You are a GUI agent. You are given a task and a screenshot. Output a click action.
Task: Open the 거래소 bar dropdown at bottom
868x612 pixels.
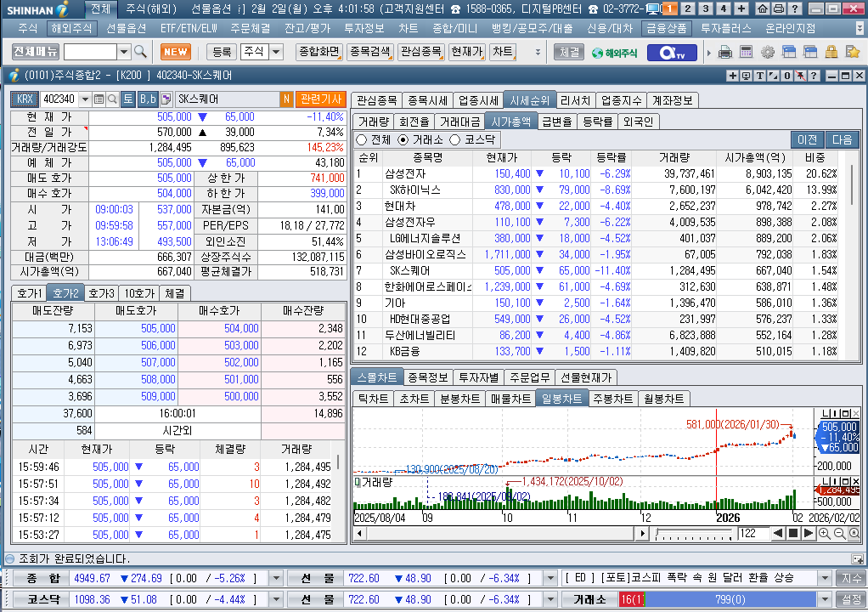pyautogui.click(x=825, y=599)
